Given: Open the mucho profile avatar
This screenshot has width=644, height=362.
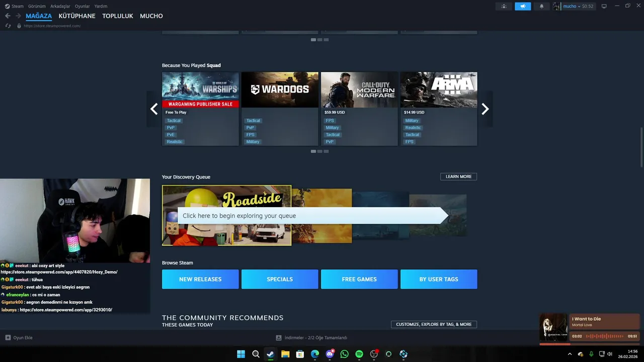Looking at the screenshot, I should [x=556, y=7].
